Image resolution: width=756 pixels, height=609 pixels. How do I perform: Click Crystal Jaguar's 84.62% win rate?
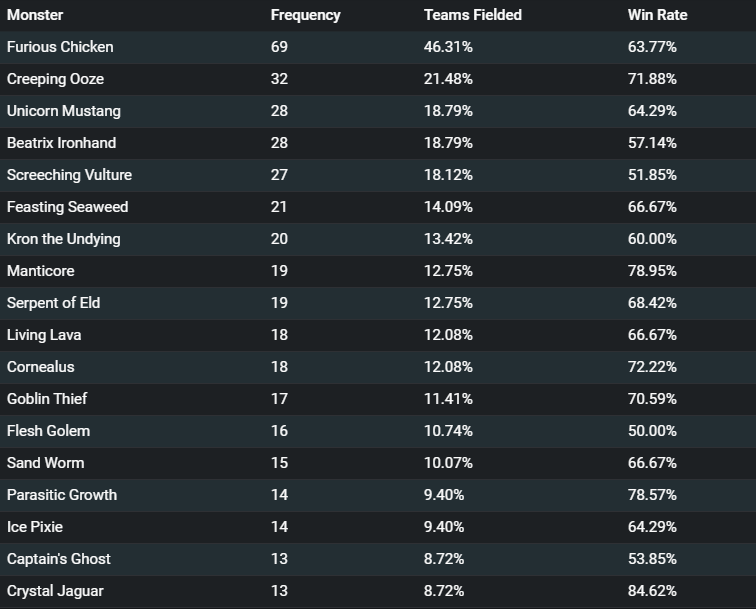point(652,591)
